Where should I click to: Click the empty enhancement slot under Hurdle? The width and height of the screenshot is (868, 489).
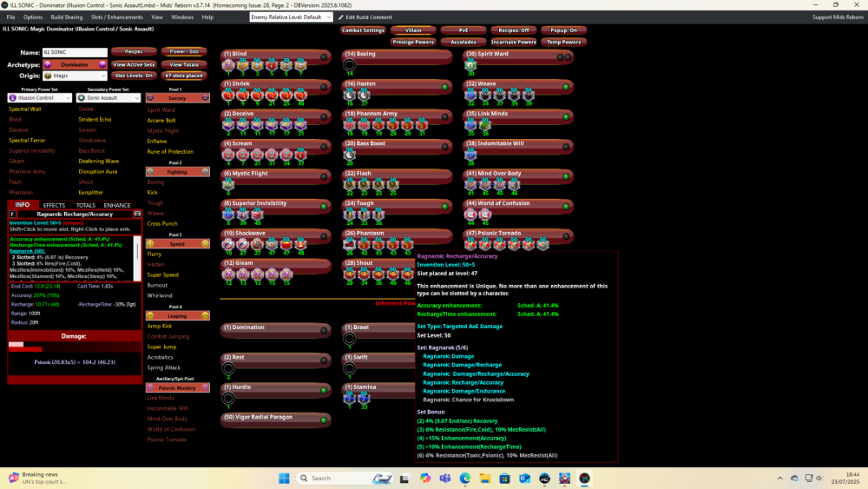click(229, 398)
